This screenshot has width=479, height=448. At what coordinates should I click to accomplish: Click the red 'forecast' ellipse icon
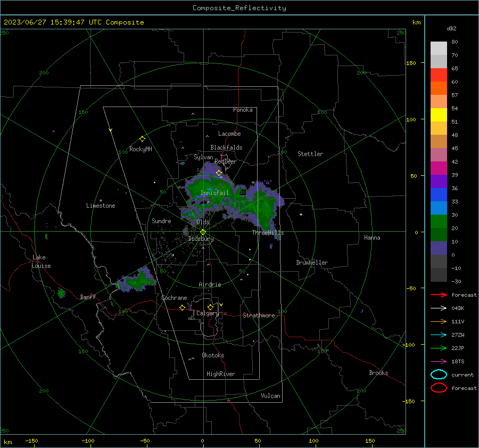click(439, 388)
